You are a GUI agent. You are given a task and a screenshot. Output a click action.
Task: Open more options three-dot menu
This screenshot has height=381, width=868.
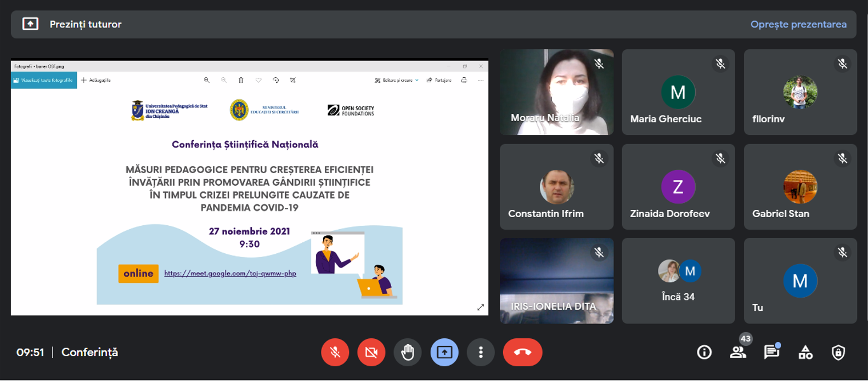(481, 352)
